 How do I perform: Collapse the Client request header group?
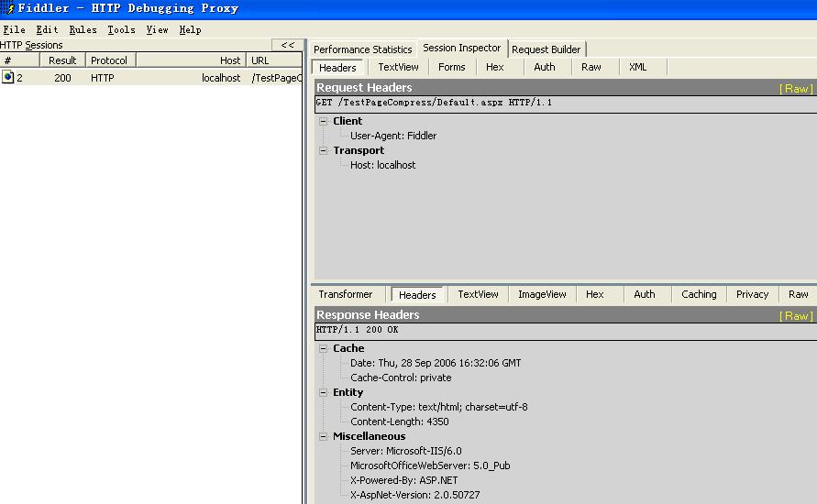[324, 121]
